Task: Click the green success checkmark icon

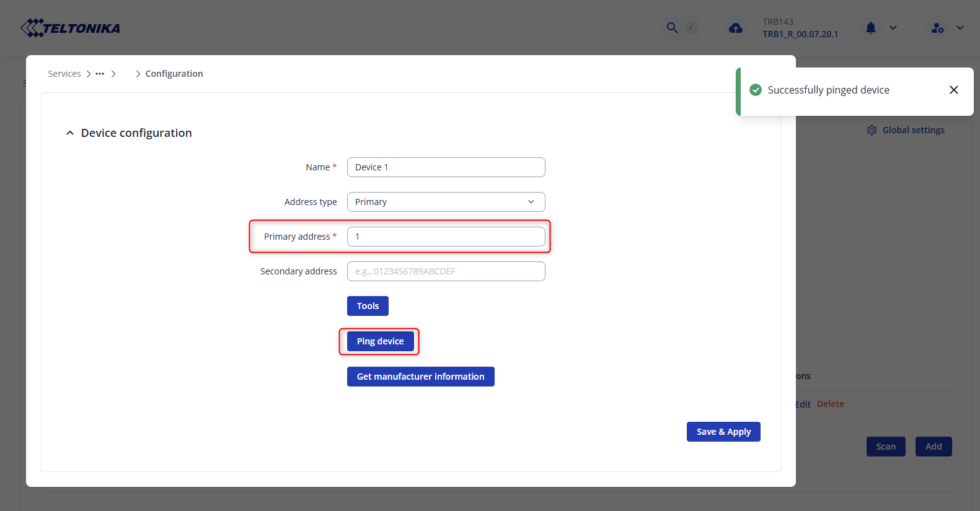Action: [756, 90]
